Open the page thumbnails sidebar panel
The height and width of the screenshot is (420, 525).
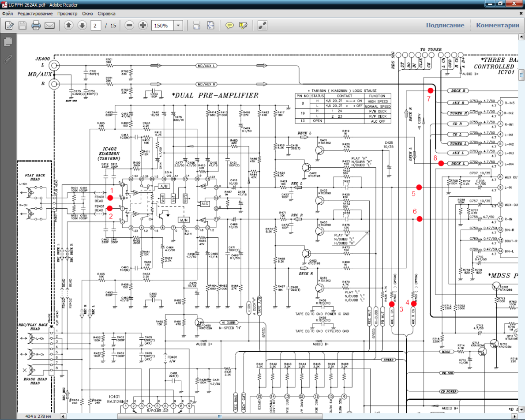pyautogui.click(x=7, y=42)
